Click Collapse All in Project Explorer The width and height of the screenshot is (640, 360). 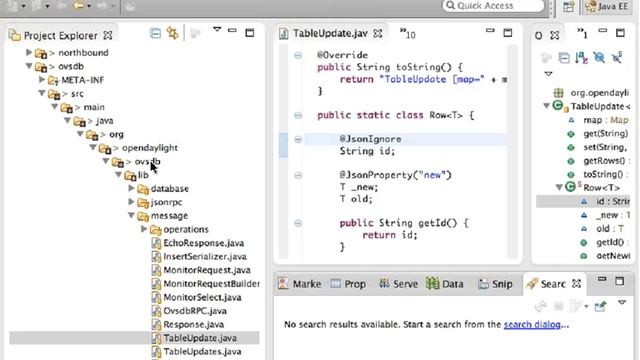(155, 33)
